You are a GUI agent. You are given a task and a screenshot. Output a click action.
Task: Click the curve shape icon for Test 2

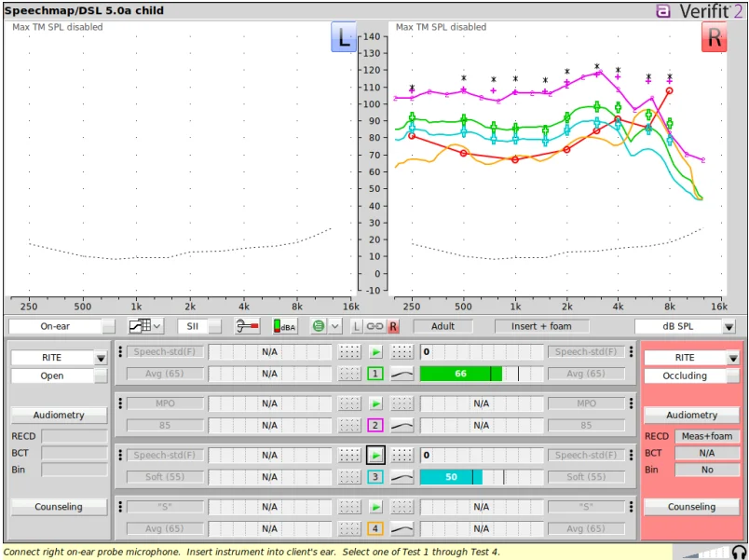pyautogui.click(x=402, y=426)
